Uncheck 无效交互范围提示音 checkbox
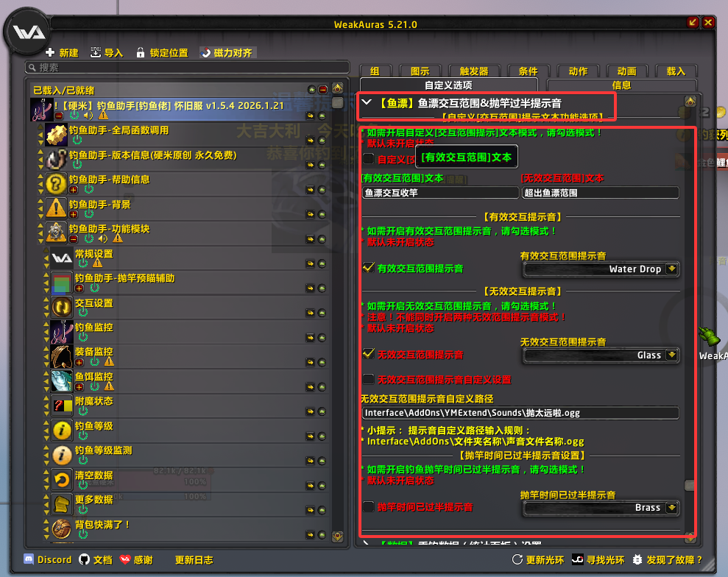This screenshot has width=728, height=577. coord(369,354)
